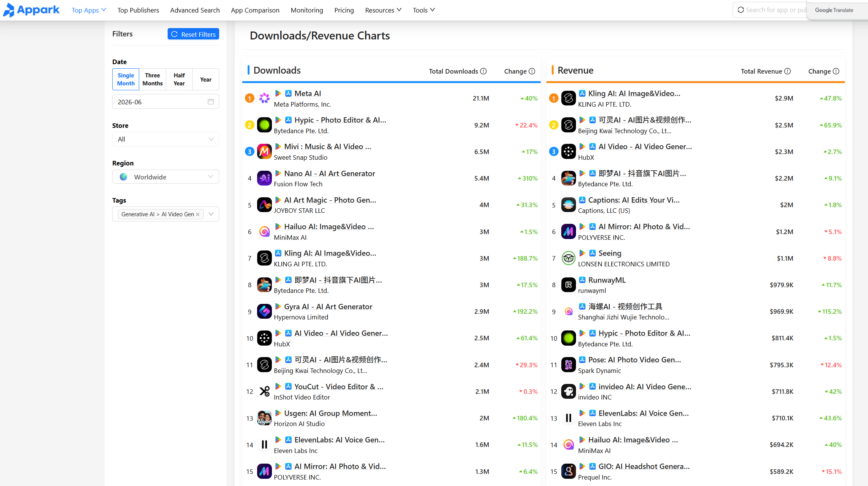Click the Mivi app icon
868x486 pixels.
pos(264,152)
